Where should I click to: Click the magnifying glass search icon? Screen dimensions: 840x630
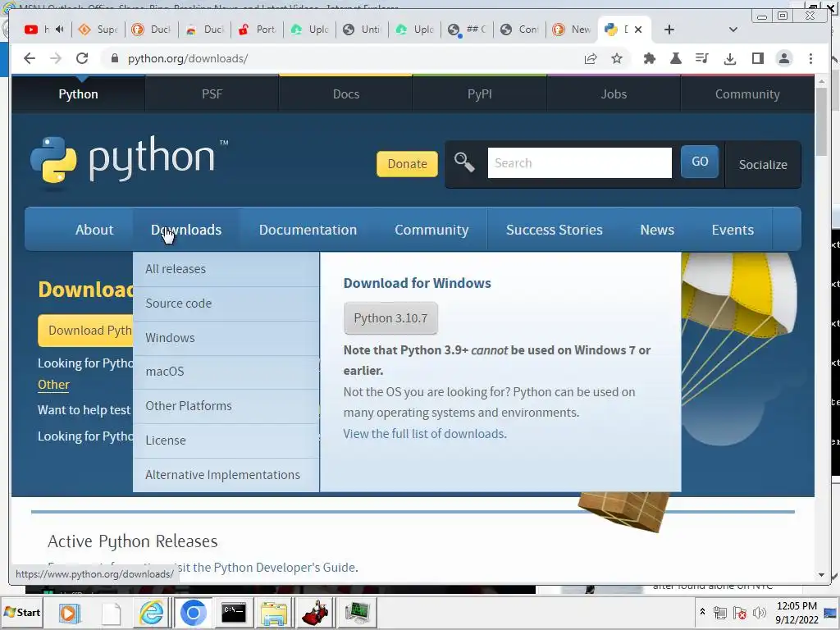coord(464,162)
